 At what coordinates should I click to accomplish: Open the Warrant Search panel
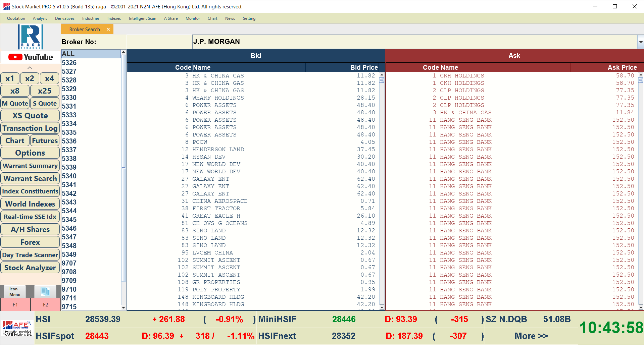click(30, 179)
